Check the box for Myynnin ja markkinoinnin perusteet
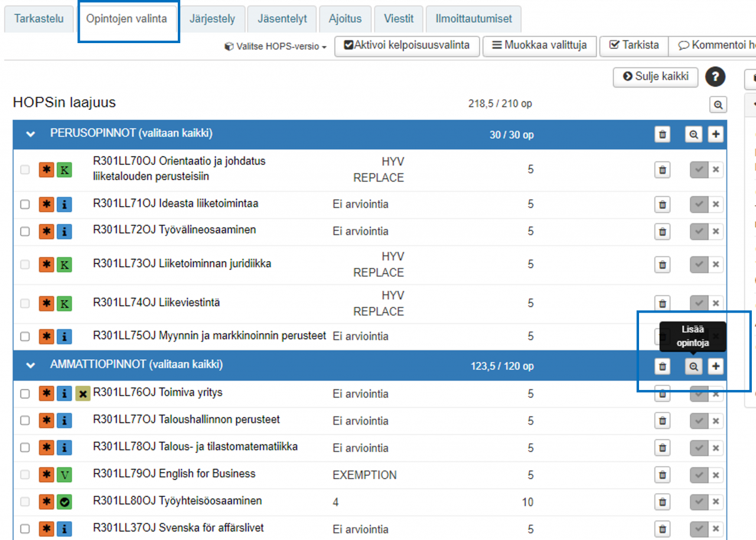756x540 pixels. 25,337
